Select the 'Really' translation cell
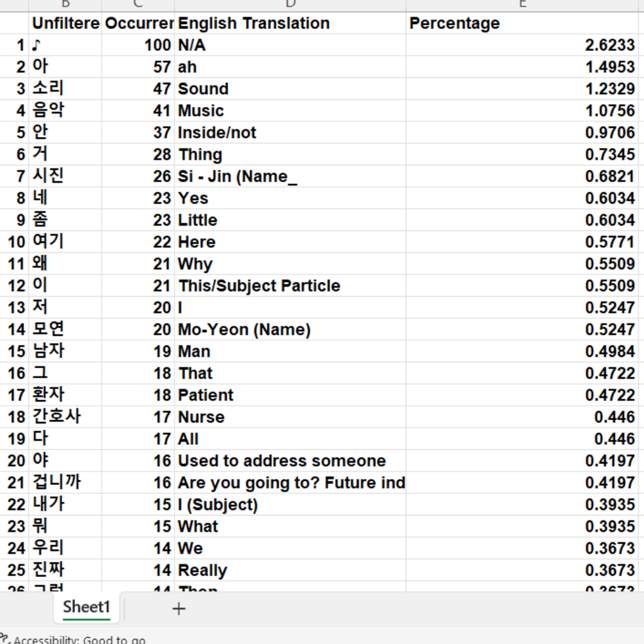644x644 pixels. click(x=290, y=570)
